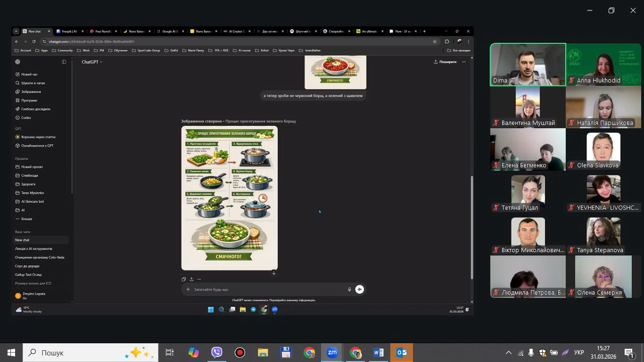Open the Новий чат link in sidebar
Viewport: 644px width, 362px height.
(x=29, y=74)
